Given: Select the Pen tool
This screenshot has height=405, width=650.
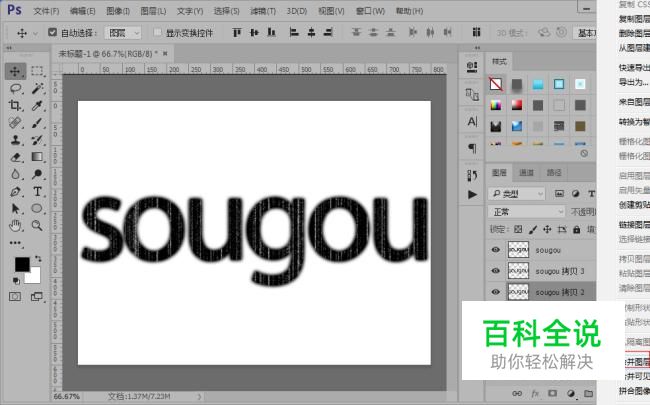Looking at the screenshot, I should tap(15, 192).
